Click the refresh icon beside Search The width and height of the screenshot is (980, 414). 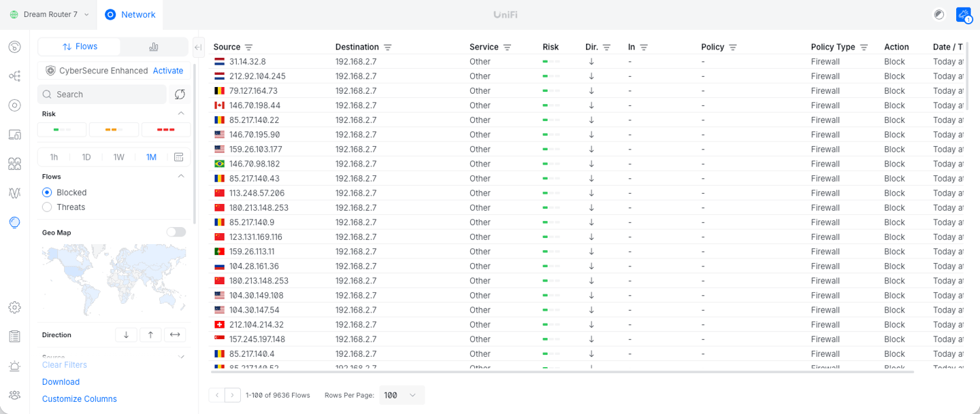tap(180, 94)
